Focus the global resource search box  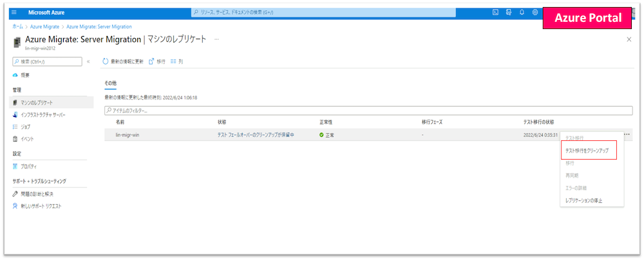(323, 12)
